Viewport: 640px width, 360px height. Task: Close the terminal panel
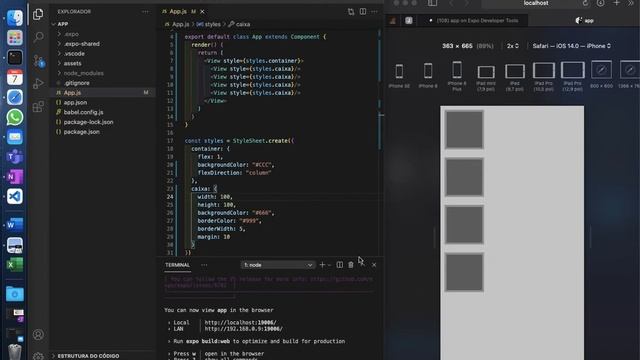click(374, 265)
